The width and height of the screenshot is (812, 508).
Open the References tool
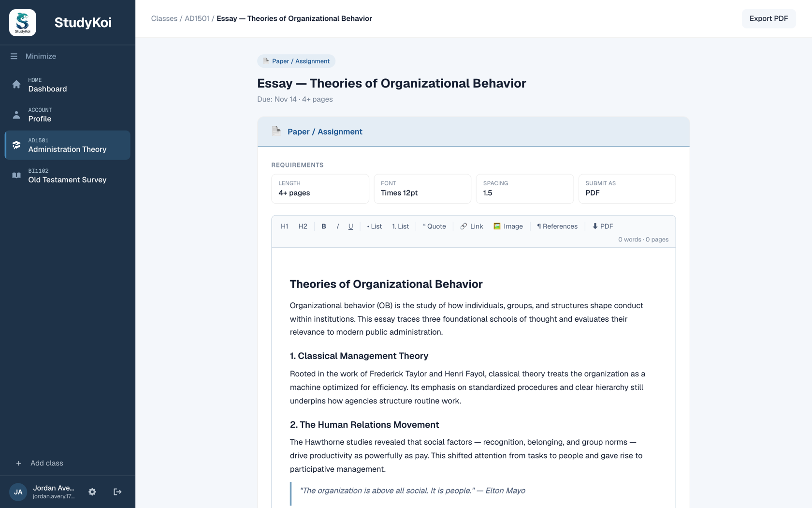557,226
